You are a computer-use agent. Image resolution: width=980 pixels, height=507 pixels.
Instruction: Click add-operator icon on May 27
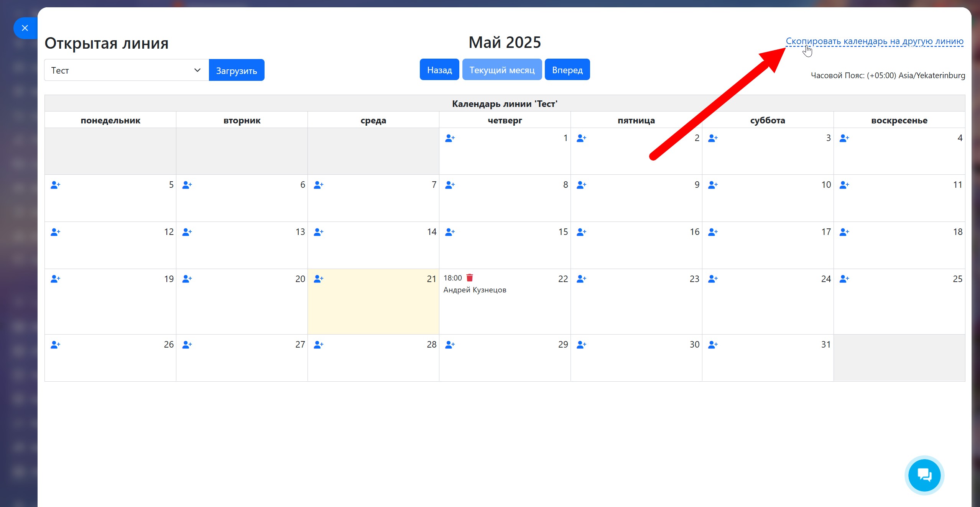[187, 345]
